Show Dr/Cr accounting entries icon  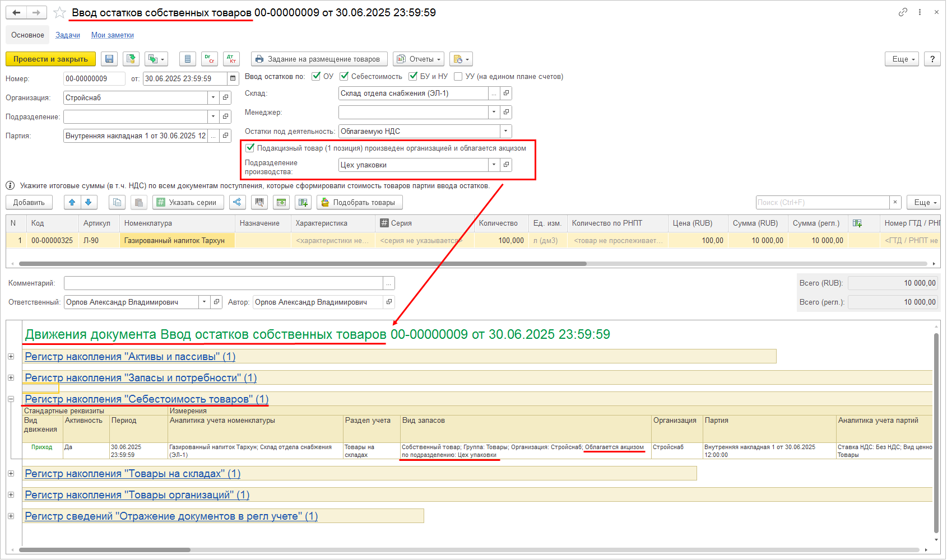pos(210,59)
